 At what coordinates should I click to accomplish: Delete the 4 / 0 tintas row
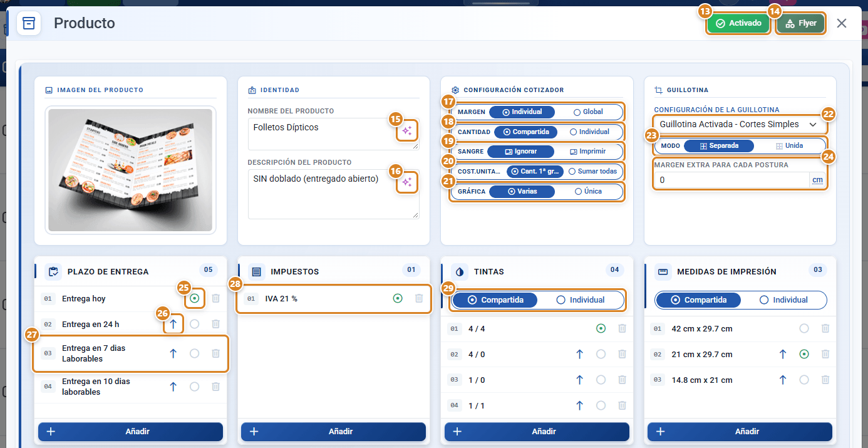pos(622,354)
